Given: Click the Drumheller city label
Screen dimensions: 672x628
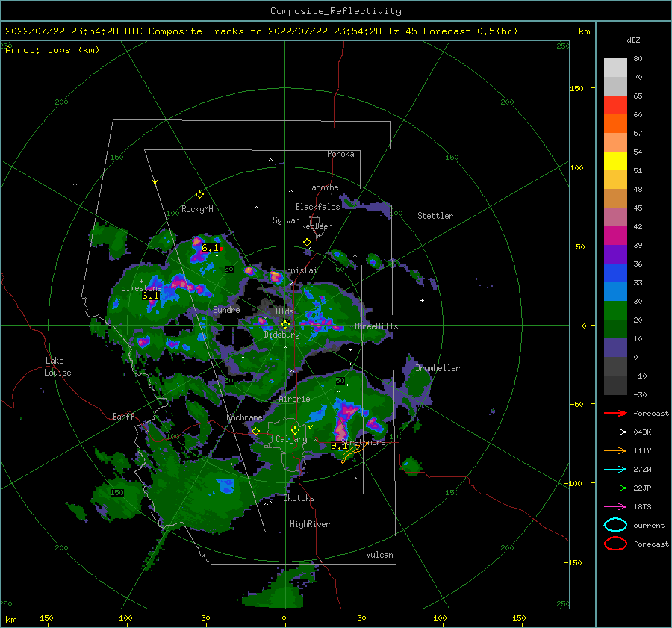Looking at the screenshot, I should point(438,368).
